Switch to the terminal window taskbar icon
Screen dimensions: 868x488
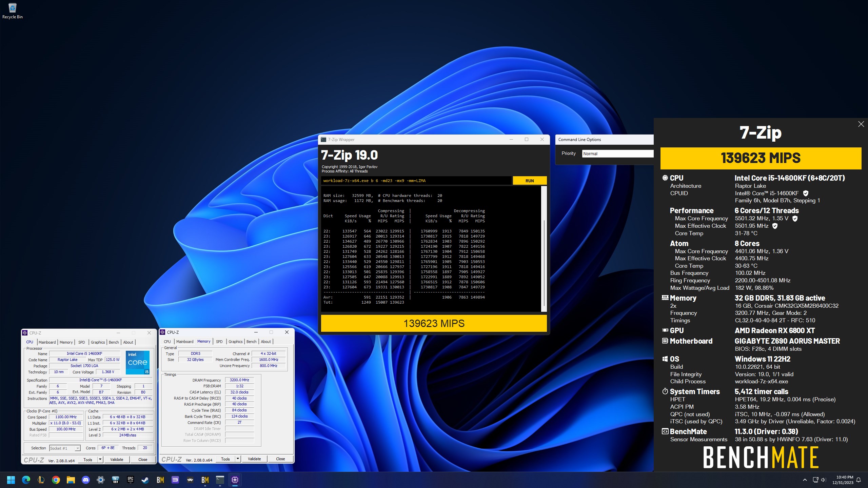tap(220, 480)
